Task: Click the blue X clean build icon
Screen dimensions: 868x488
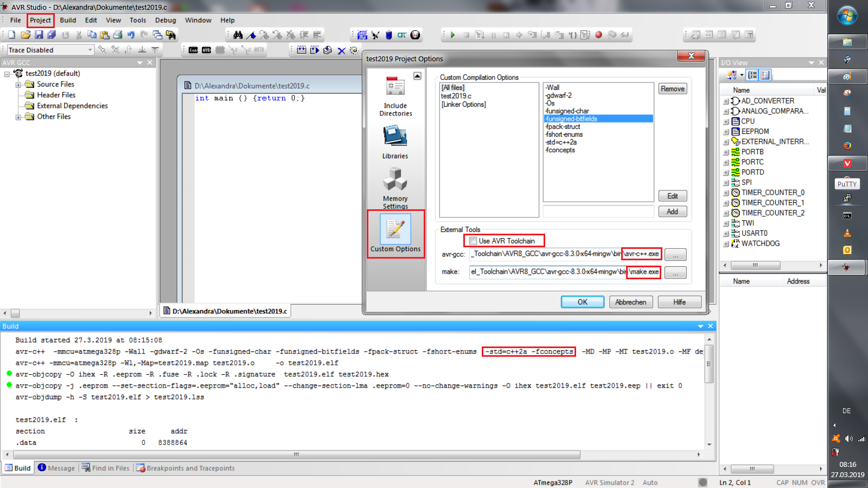Action: point(341,50)
